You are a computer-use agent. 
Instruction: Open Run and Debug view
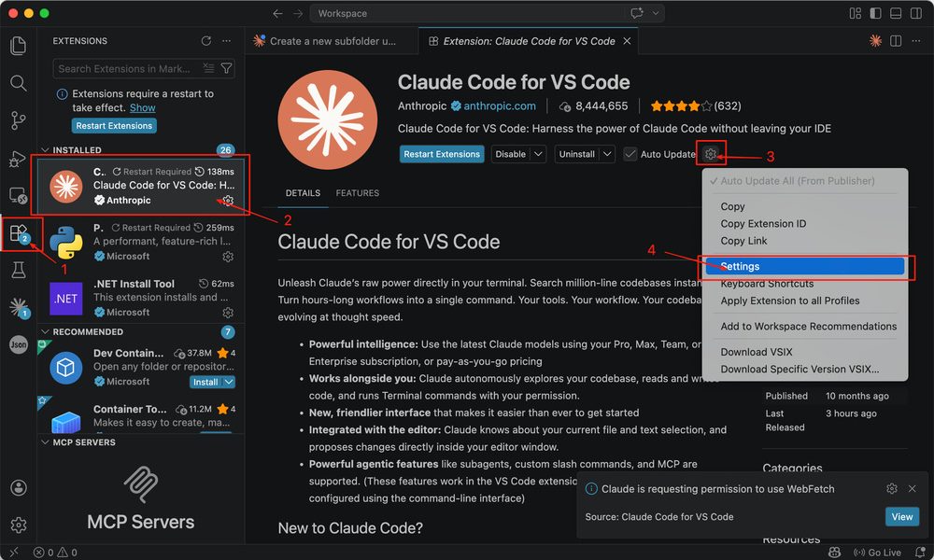point(18,158)
